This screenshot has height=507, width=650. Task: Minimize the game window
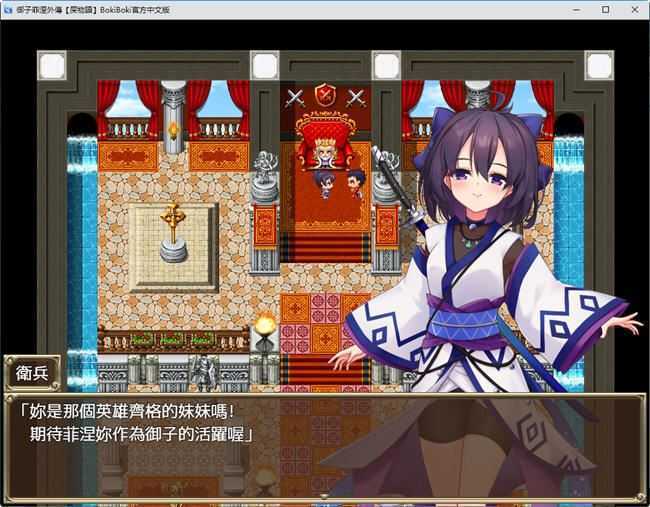[x=576, y=9]
